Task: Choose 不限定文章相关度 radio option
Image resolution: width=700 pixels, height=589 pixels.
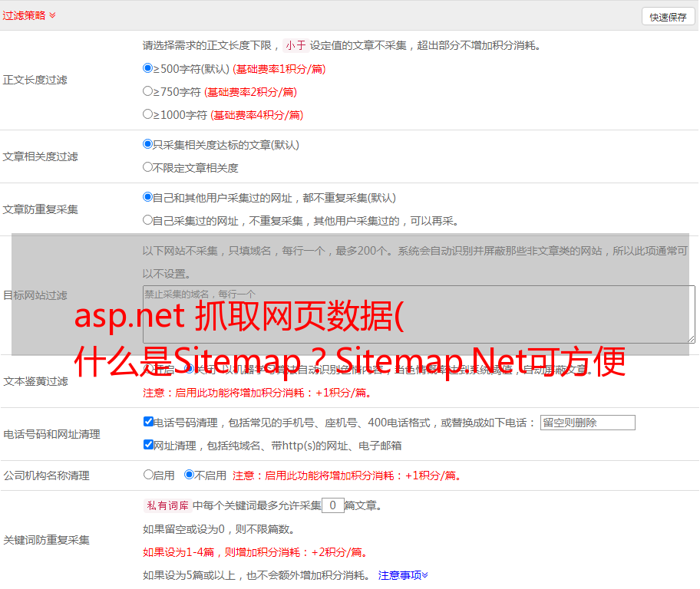Action: pos(147,167)
